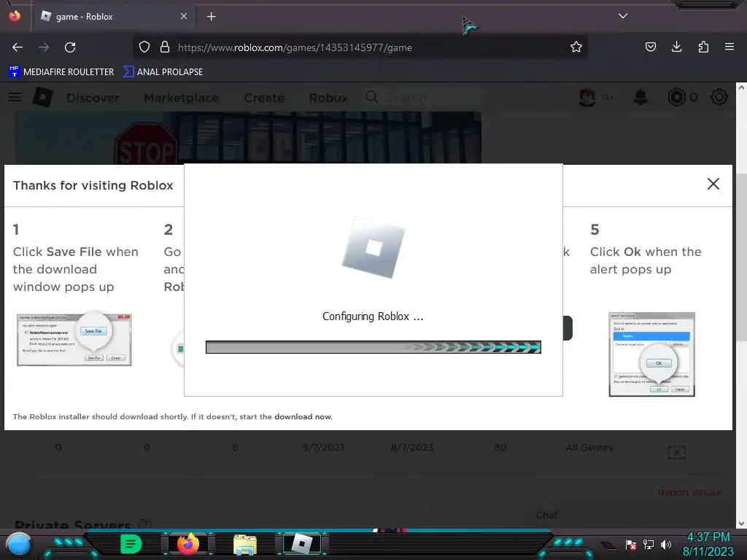Open the MEDIAFIRE ROULETTER bookmark
Image resolution: width=747 pixels, height=560 pixels.
point(61,72)
